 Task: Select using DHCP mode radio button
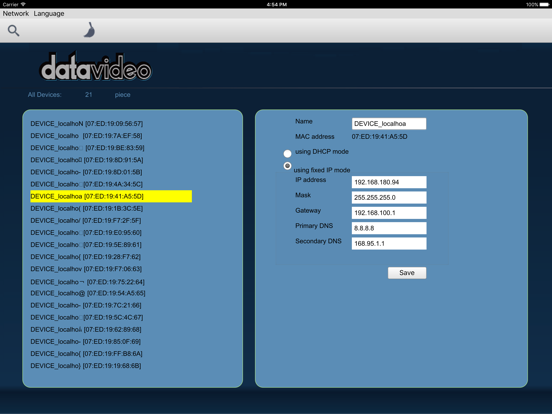point(287,153)
